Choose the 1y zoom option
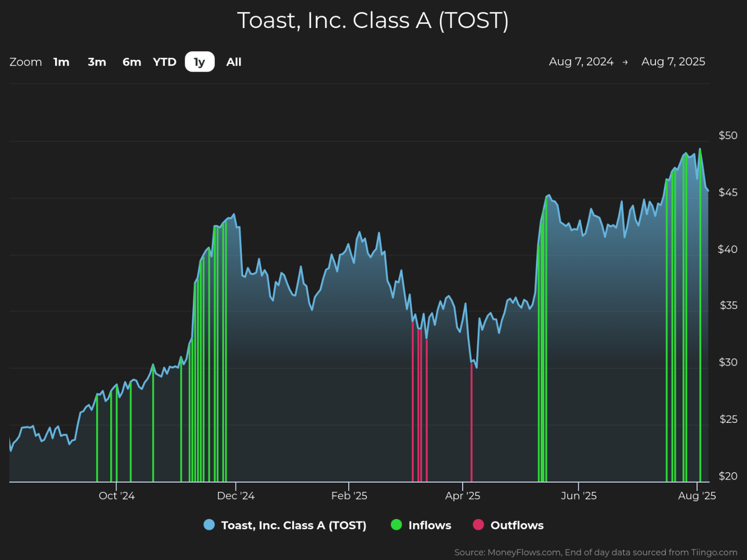Image resolution: width=747 pixels, height=560 pixels. click(x=200, y=62)
